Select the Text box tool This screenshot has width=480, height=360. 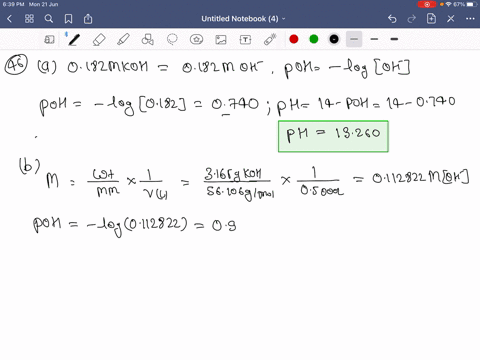(x=245, y=40)
